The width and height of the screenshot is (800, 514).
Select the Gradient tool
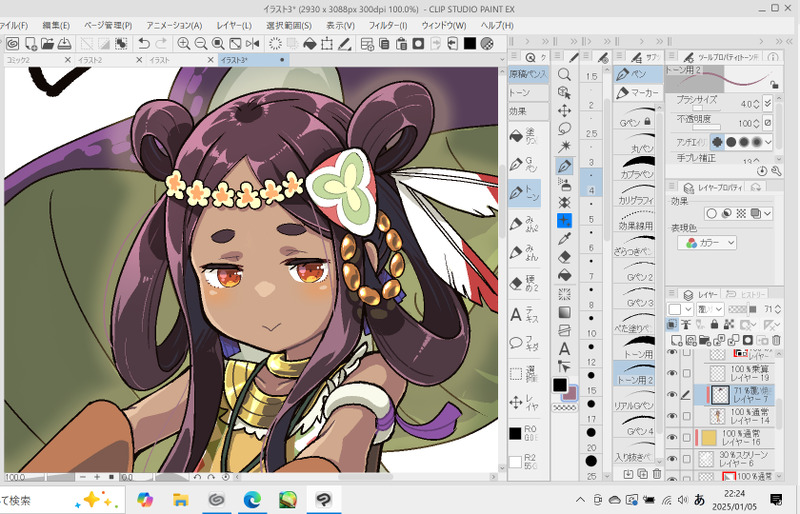pos(564,312)
